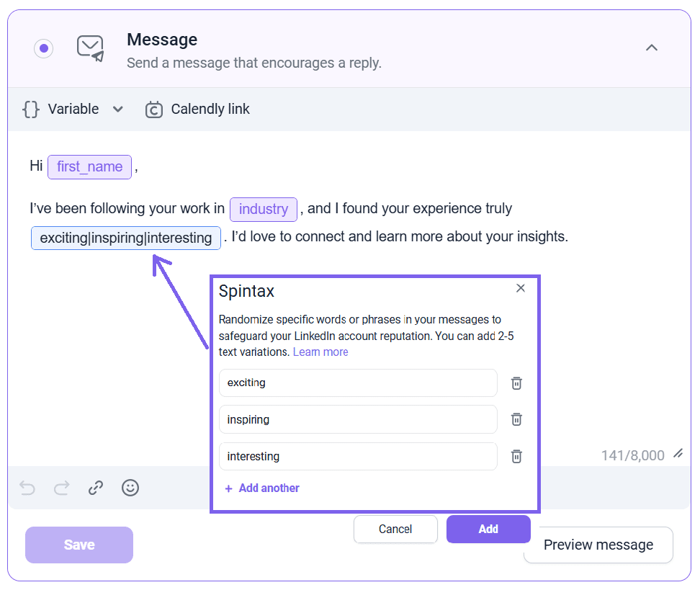This screenshot has width=700, height=590.
Task: Click the Message envelope icon
Action: [x=90, y=48]
